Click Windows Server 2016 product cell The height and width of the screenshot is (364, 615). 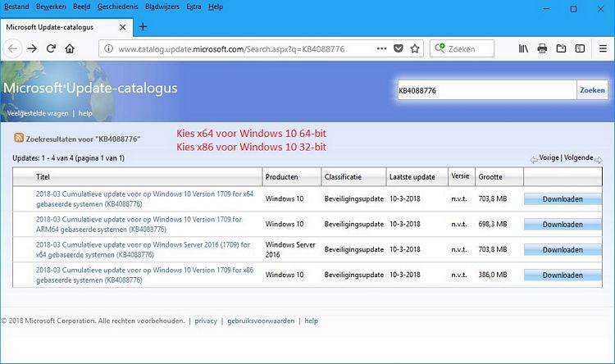pos(290,249)
